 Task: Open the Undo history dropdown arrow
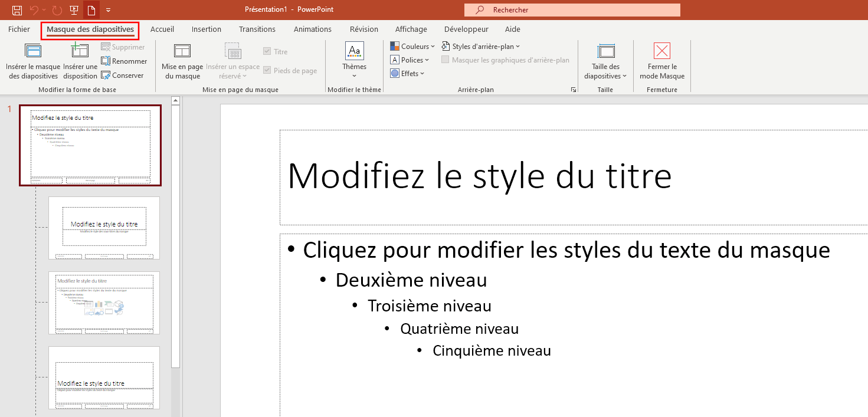(44, 10)
